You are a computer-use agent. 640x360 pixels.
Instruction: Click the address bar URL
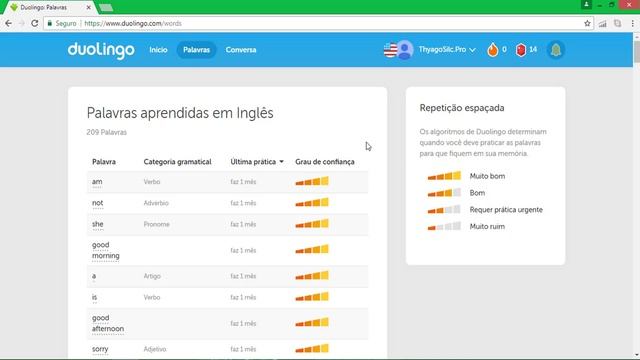click(x=133, y=23)
